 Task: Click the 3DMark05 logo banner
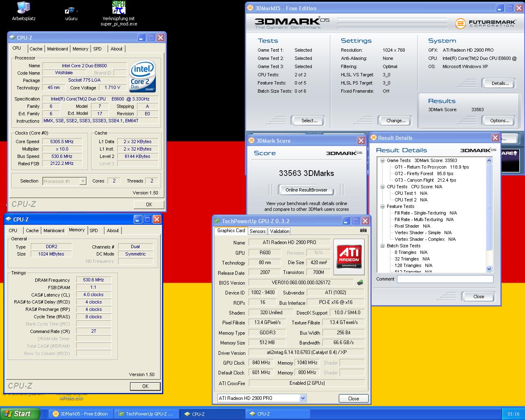[x=292, y=23]
